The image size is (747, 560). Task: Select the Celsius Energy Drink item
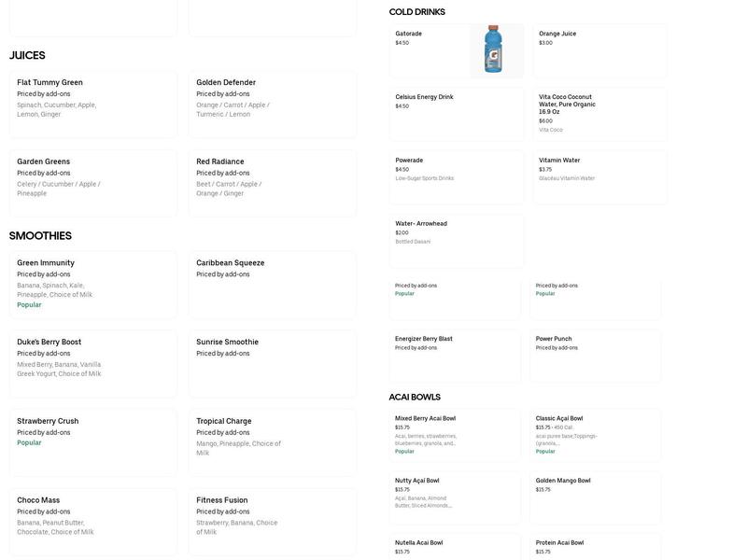point(457,114)
